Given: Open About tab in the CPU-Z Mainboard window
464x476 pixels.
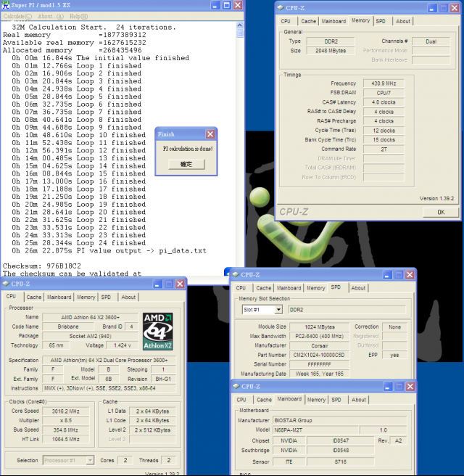Looking at the screenshot, I should [359, 400].
